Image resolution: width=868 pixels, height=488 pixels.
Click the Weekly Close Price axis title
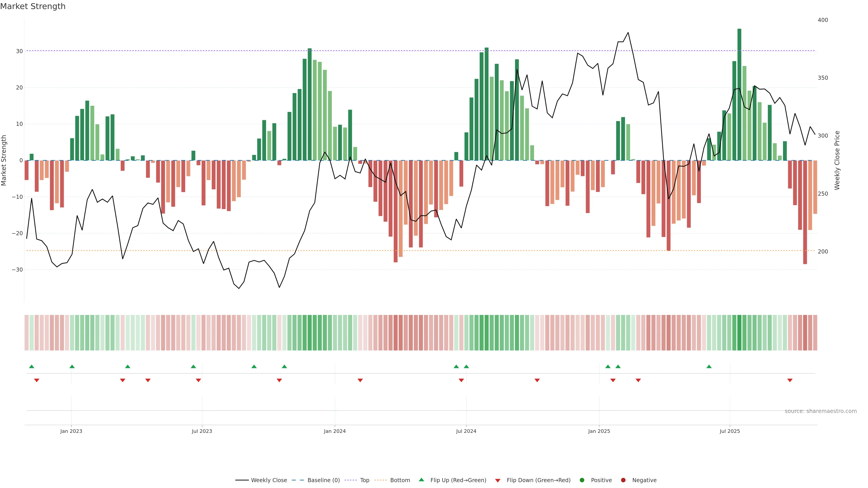(837, 160)
